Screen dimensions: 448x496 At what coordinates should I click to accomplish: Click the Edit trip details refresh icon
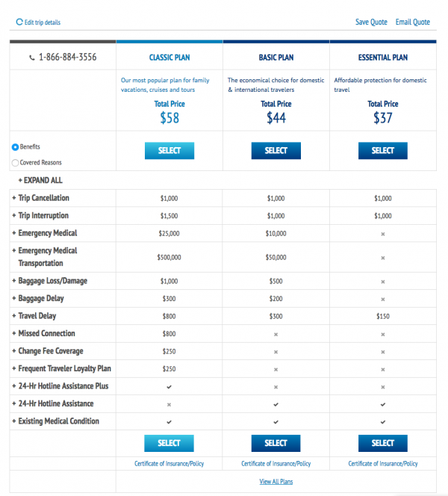click(19, 22)
